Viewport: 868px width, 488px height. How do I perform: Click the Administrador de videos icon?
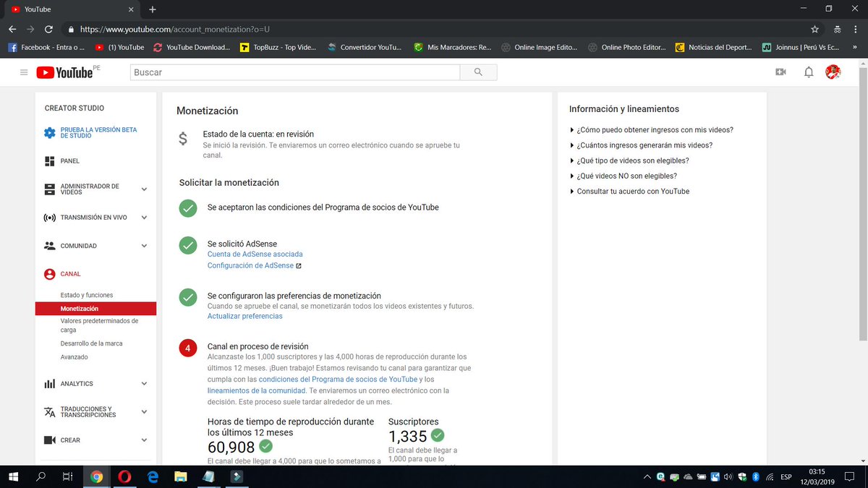click(49, 189)
